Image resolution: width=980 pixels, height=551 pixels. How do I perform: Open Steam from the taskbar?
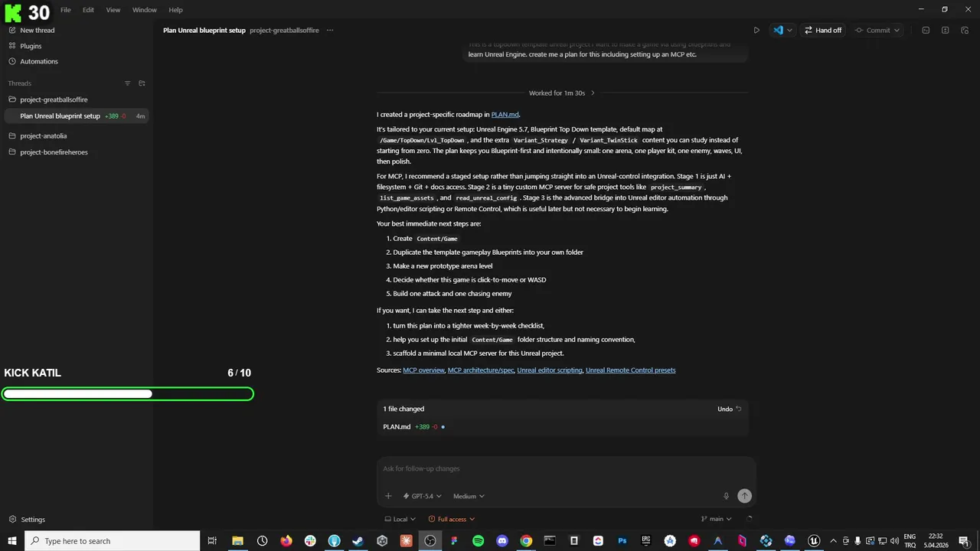pyautogui.click(x=358, y=541)
